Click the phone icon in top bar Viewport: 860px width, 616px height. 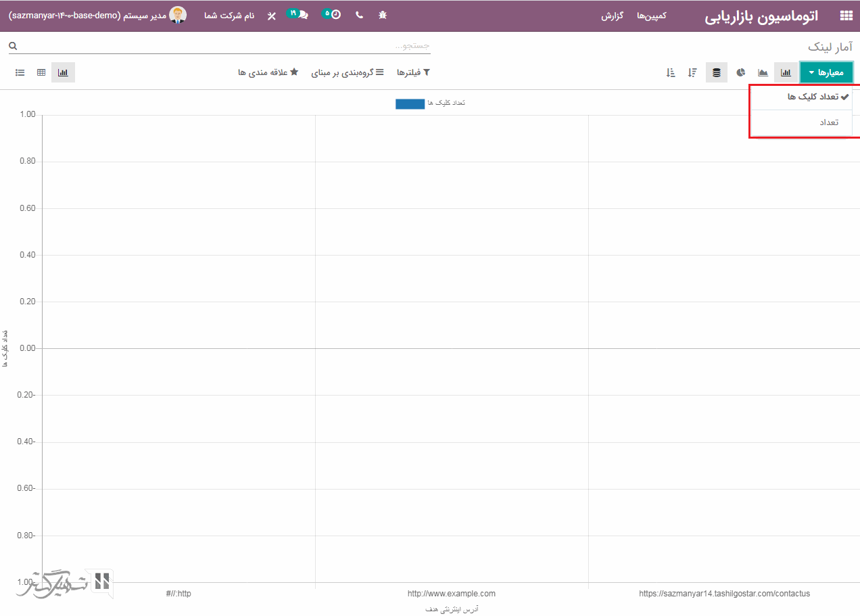click(359, 15)
